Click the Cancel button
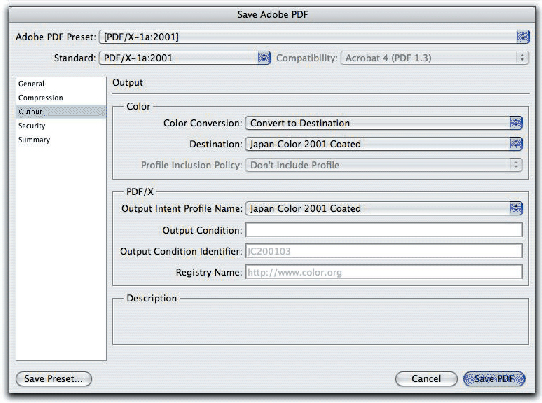The image size is (542, 403). (426, 379)
